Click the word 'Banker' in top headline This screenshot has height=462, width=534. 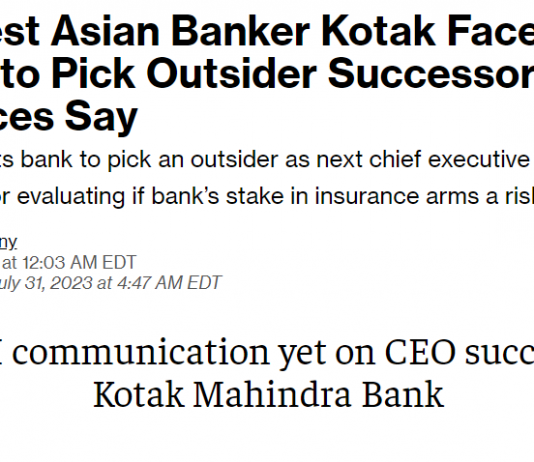pyautogui.click(x=240, y=31)
